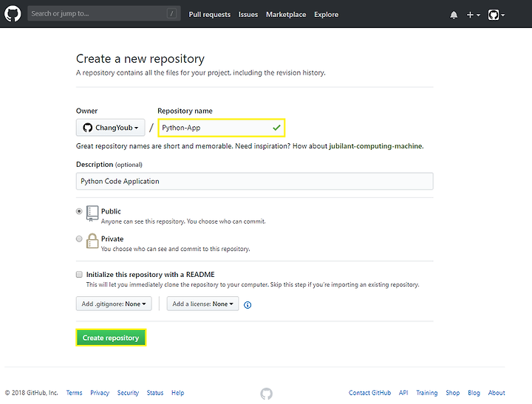Open the Blog footer link

(474, 393)
